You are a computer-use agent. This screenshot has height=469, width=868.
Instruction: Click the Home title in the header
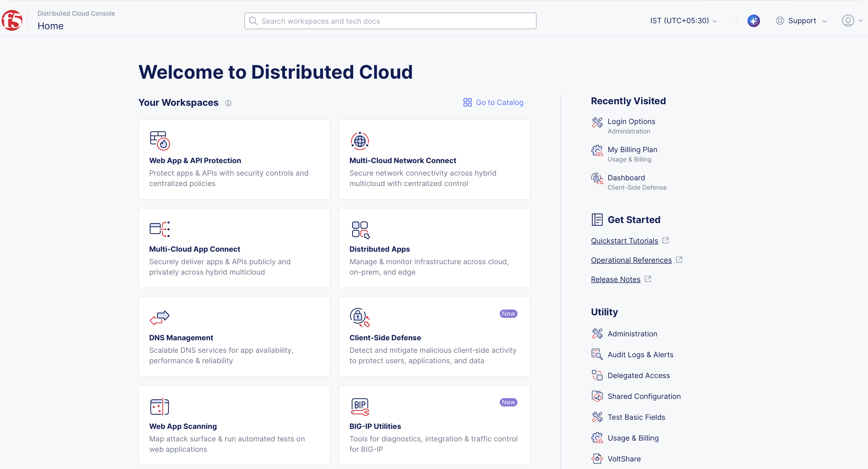tap(51, 26)
